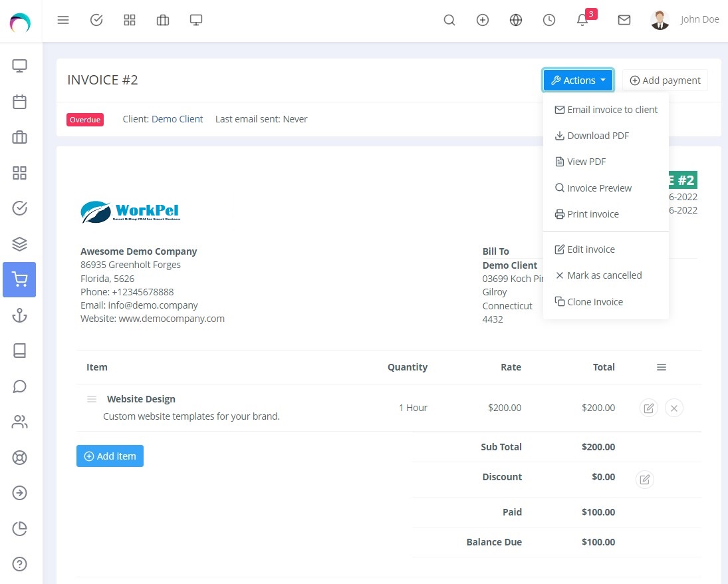The image size is (728, 584).
Task: Click Last email sent: Never text
Action: [261, 119]
